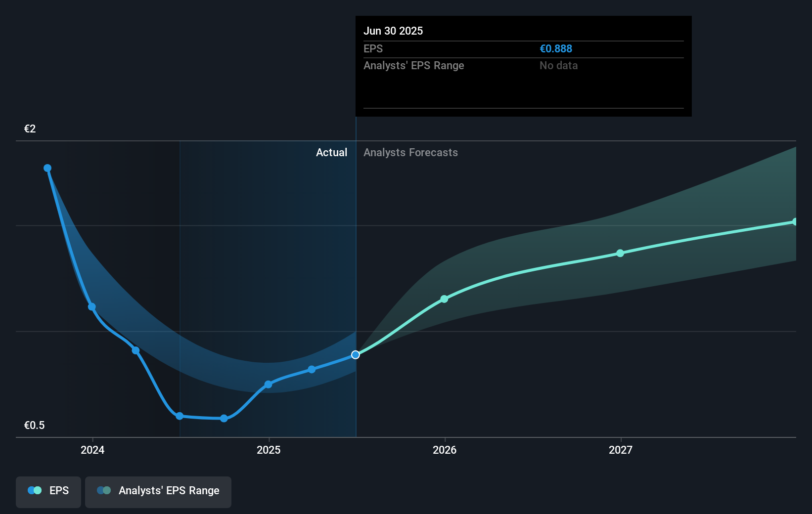This screenshot has height=514, width=812.
Task: Click the €2 y-axis label
Action: coord(30,129)
